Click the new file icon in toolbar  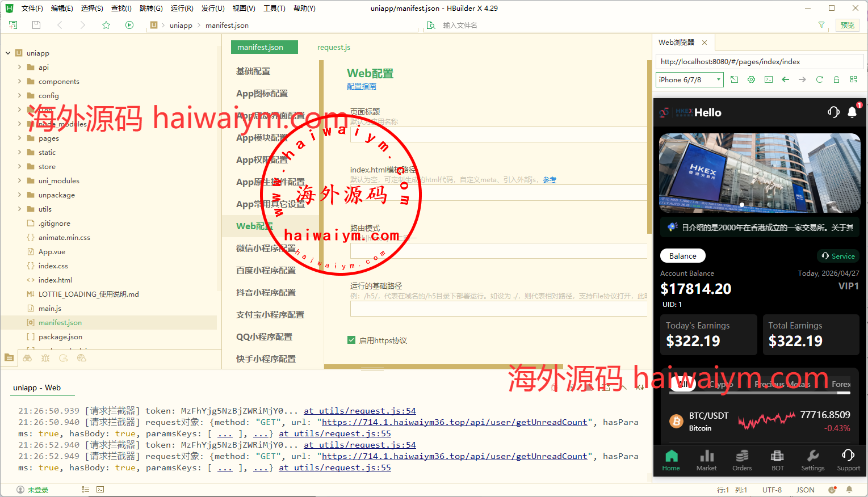tap(13, 25)
